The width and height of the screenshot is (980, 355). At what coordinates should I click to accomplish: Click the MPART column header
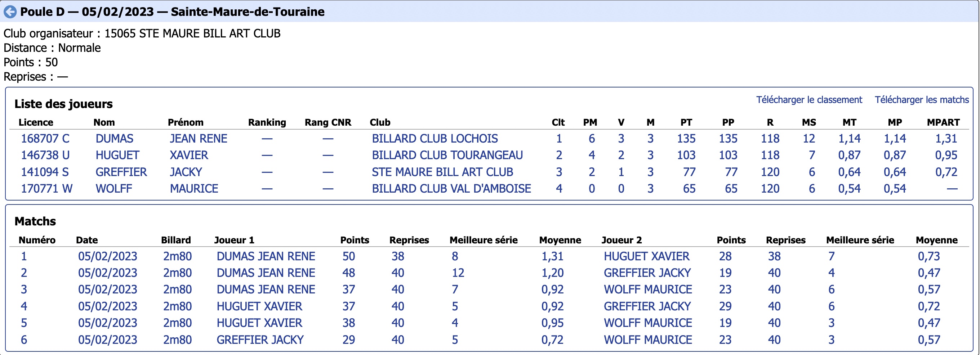tap(943, 122)
